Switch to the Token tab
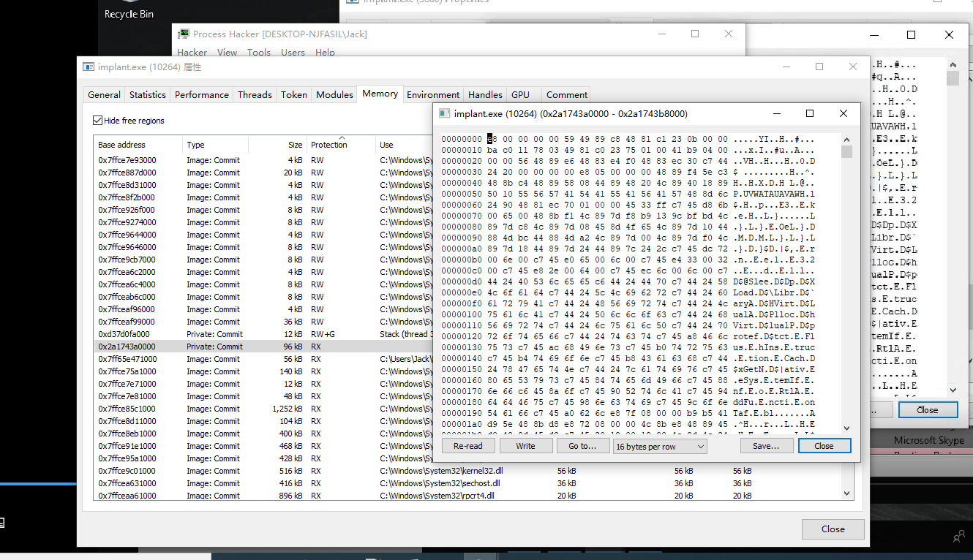Image resolution: width=973 pixels, height=560 pixels. pyautogui.click(x=294, y=95)
